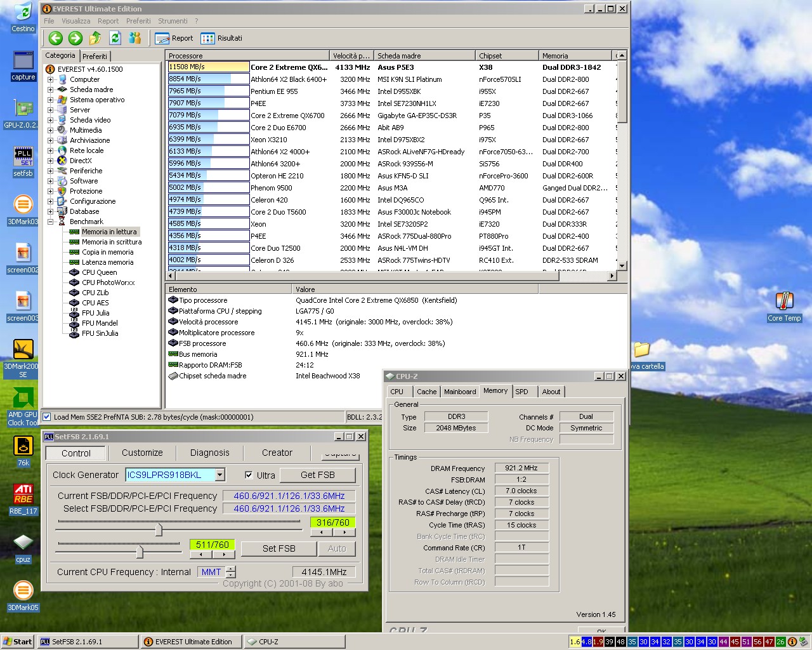
Task: Click the upper FSB slider handle
Action: (159, 529)
